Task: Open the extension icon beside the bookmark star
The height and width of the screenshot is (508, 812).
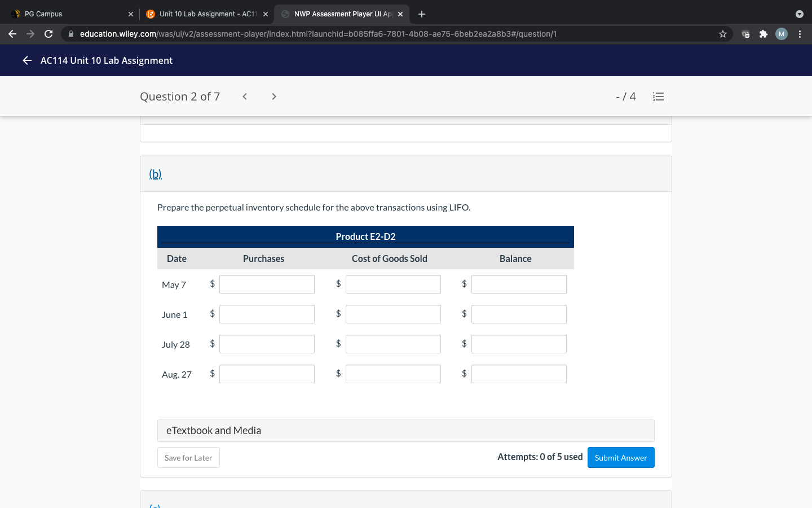Action: (745, 34)
